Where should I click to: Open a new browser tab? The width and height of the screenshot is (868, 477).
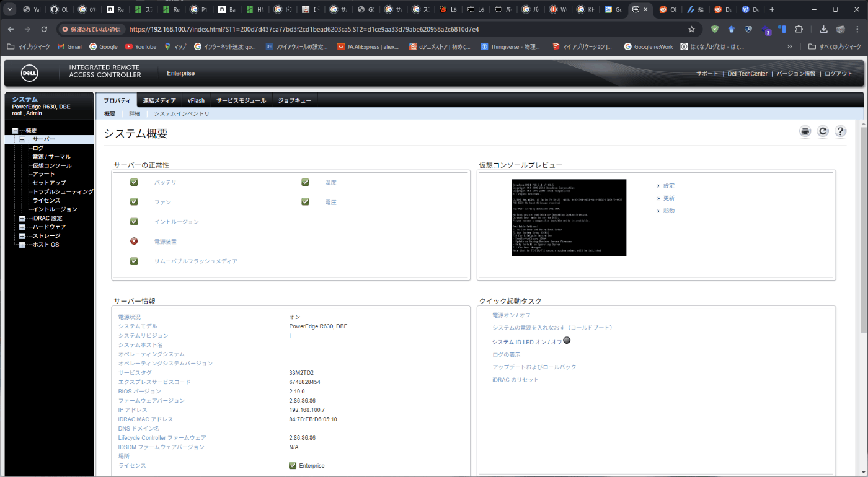(x=772, y=9)
